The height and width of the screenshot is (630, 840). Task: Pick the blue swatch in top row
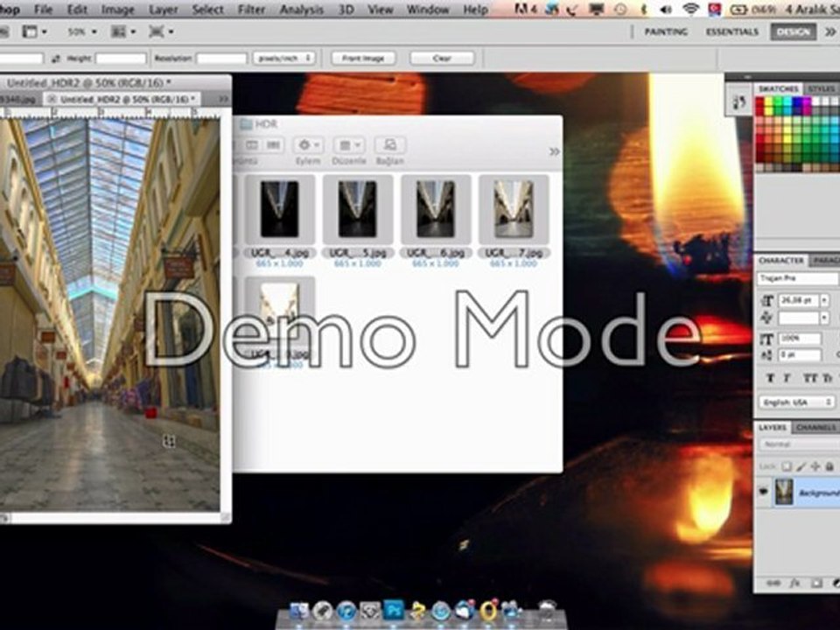coord(797,101)
